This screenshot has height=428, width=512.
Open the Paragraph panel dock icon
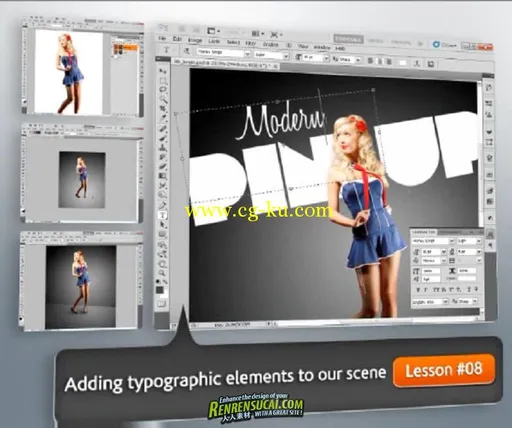490,246
